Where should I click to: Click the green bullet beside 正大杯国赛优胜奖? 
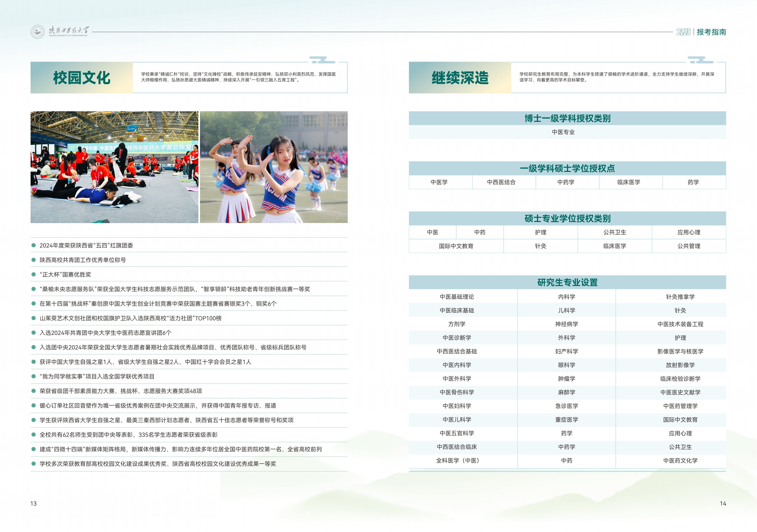click(x=33, y=275)
